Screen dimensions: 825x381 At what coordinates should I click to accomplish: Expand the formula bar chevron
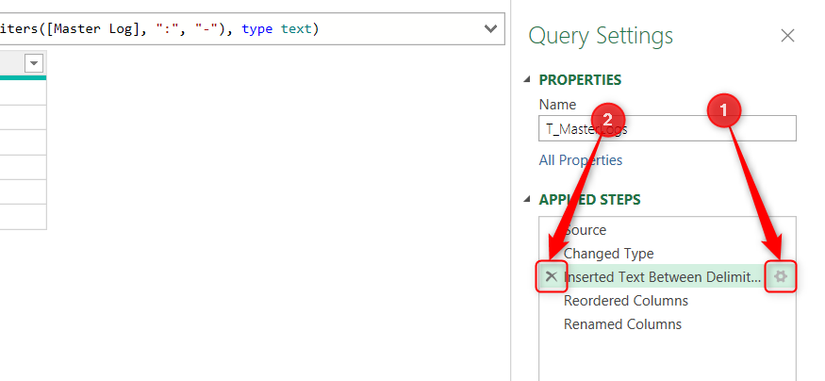click(x=490, y=28)
